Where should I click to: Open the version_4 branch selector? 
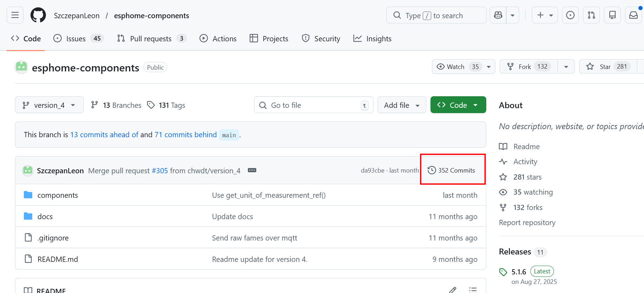point(49,105)
